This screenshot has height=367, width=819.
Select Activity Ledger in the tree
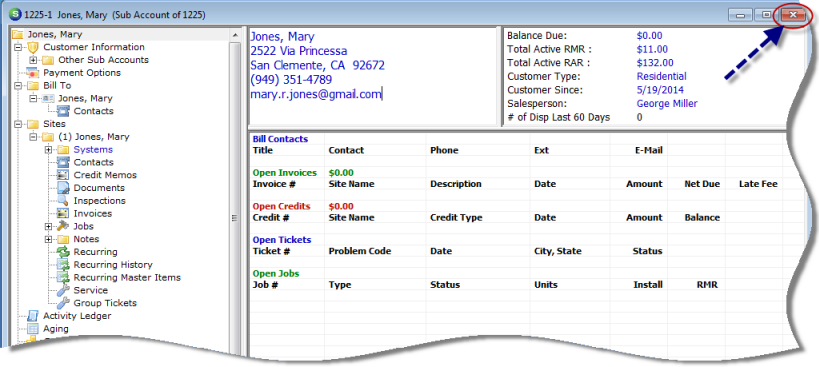click(77, 316)
